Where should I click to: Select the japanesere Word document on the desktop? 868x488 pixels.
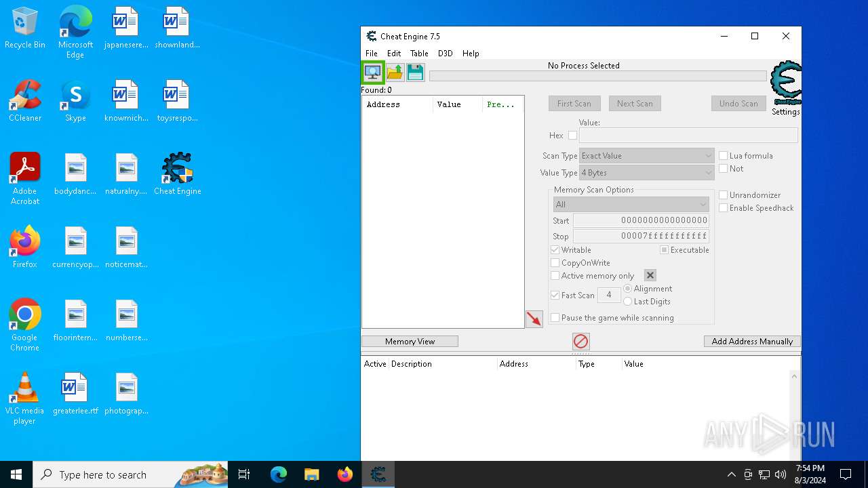pyautogui.click(x=126, y=28)
